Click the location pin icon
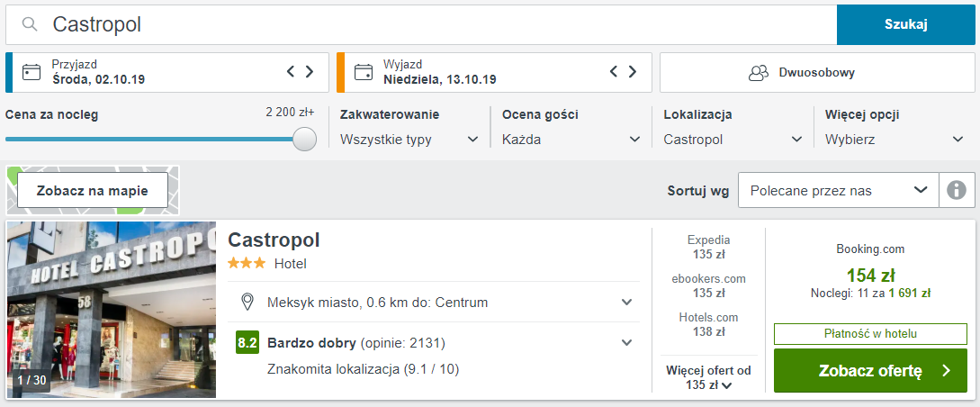The height and width of the screenshot is (407, 980). coord(247,303)
